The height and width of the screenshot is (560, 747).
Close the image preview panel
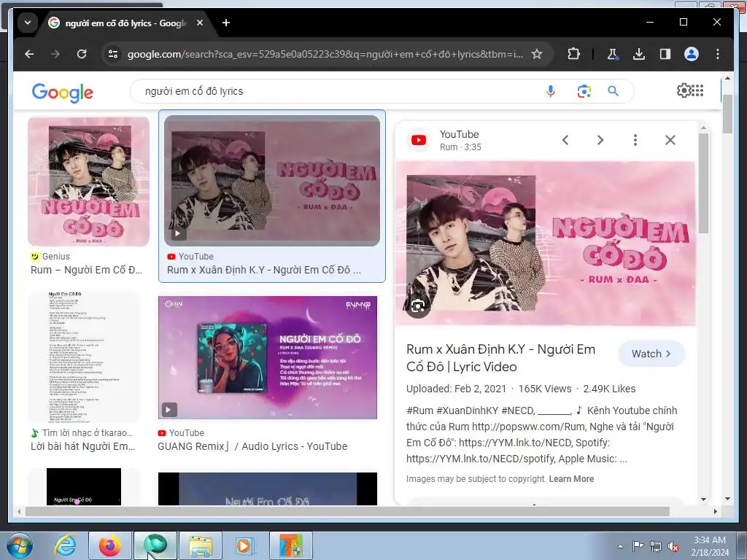[670, 140]
